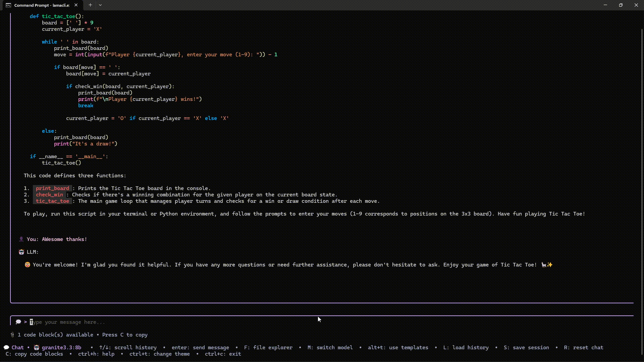Click the emoji before You're welcome
The image size is (644, 362).
click(x=28, y=265)
